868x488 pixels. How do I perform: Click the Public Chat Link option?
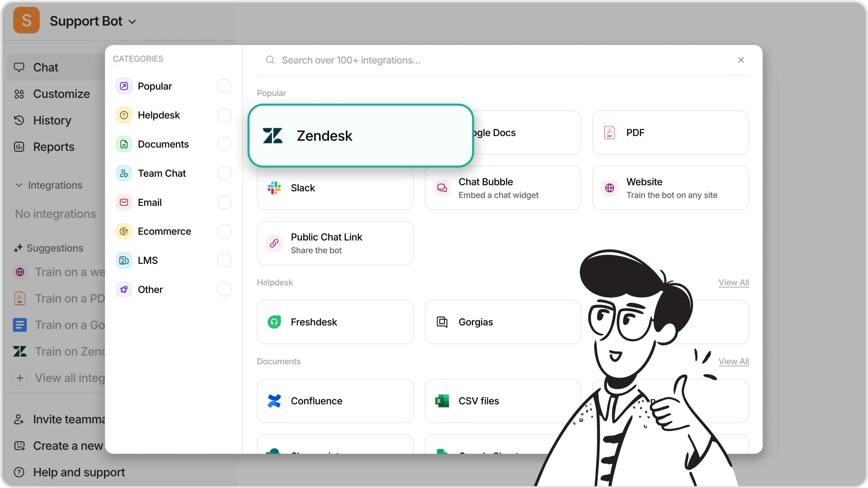(x=335, y=243)
